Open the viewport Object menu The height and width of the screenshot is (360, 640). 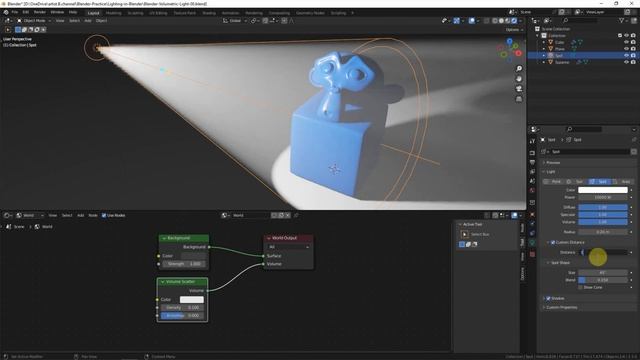(x=101, y=20)
